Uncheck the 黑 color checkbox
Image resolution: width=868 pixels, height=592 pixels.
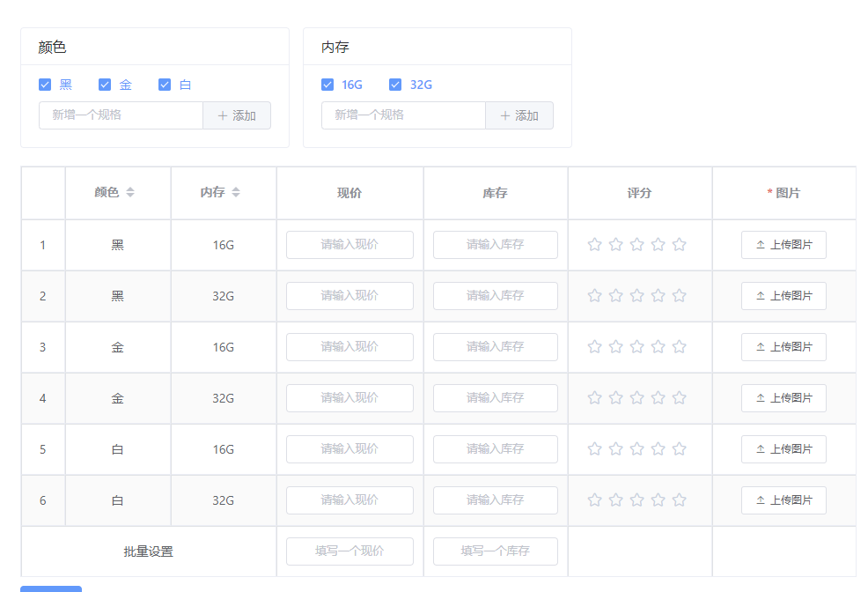tap(45, 85)
